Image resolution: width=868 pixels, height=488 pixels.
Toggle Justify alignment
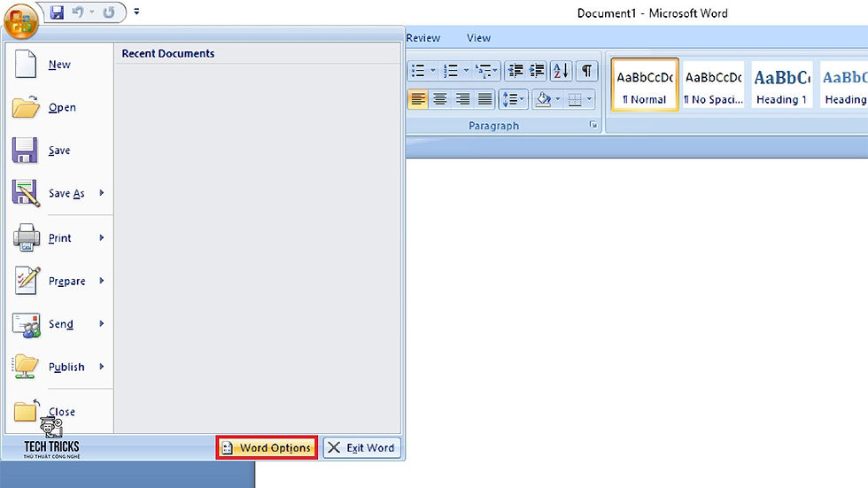(485, 99)
